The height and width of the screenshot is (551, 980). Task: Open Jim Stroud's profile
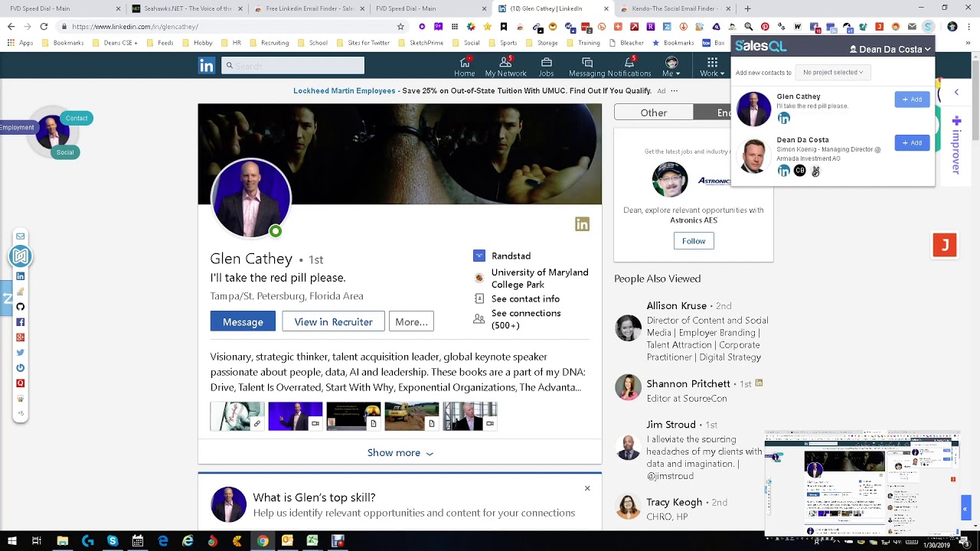pos(671,425)
